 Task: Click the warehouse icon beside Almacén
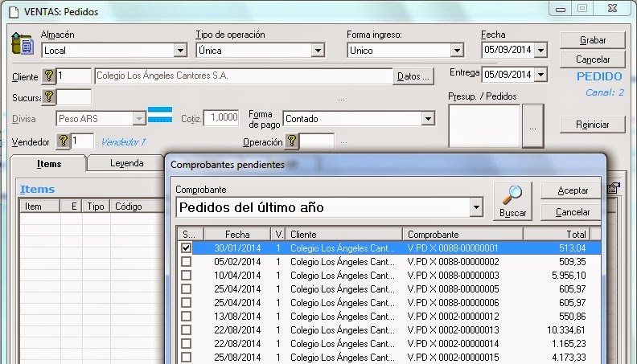[23, 44]
